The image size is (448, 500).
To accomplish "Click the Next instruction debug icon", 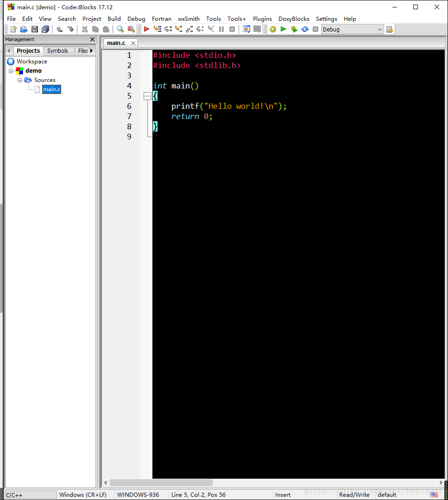I will click(200, 29).
